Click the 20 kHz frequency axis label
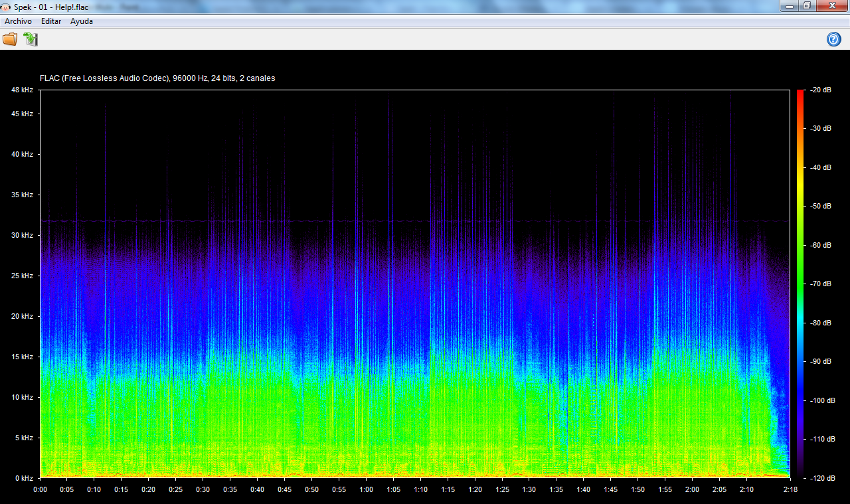This screenshot has height=504, width=850. tap(22, 316)
